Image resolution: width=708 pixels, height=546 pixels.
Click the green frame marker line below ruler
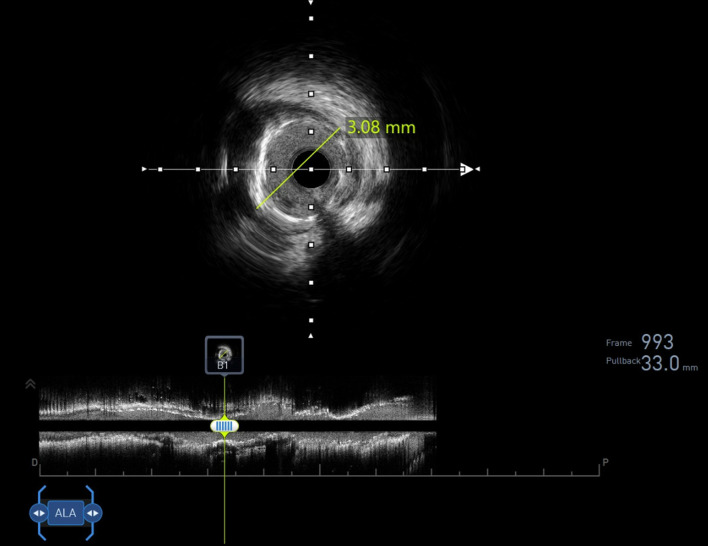pyautogui.click(x=224, y=510)
